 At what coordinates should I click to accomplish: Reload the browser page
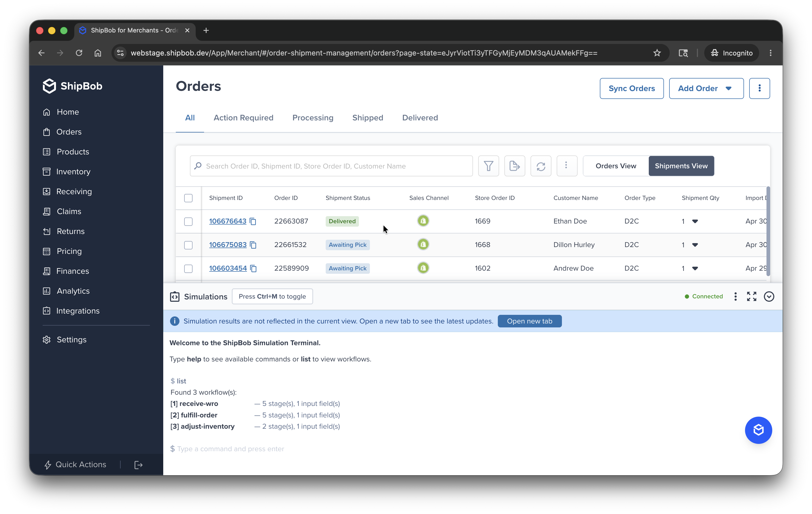(79, 53)
